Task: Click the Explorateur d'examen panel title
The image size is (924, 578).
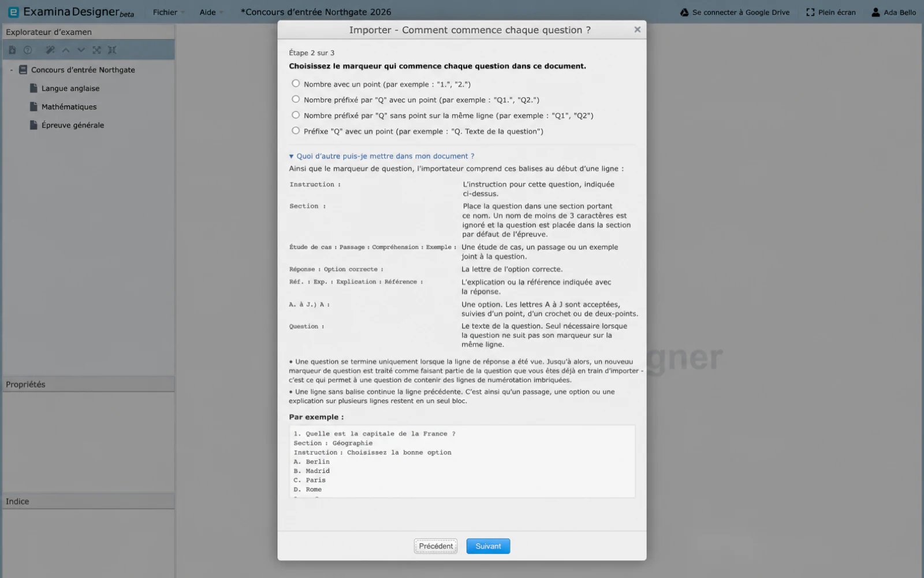Action: click(49, 32)
